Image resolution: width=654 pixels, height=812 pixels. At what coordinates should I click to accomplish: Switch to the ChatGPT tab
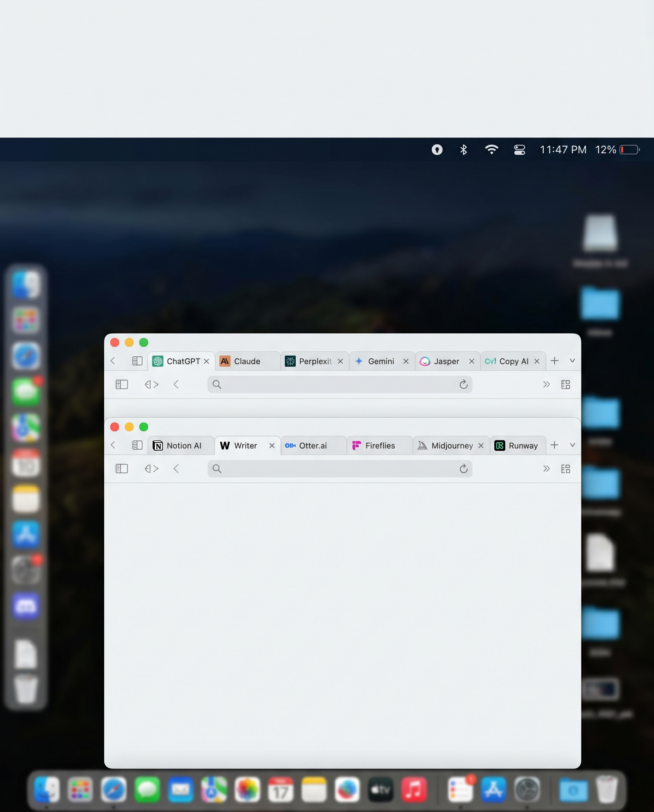pos(181,361)
